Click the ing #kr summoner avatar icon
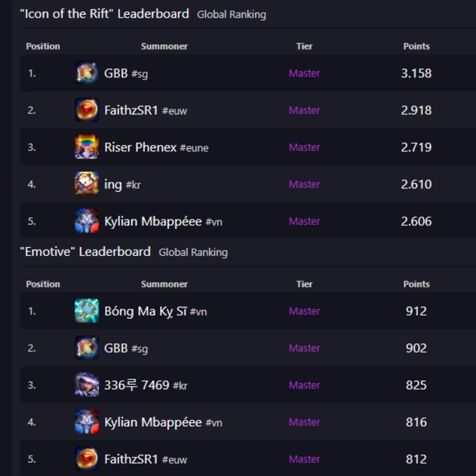 tap(87, 184)
